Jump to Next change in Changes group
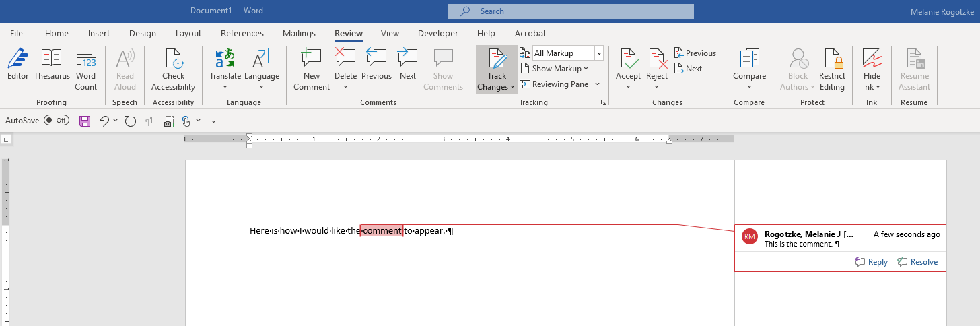Viewport: 980px width, 326px height. 689,69
